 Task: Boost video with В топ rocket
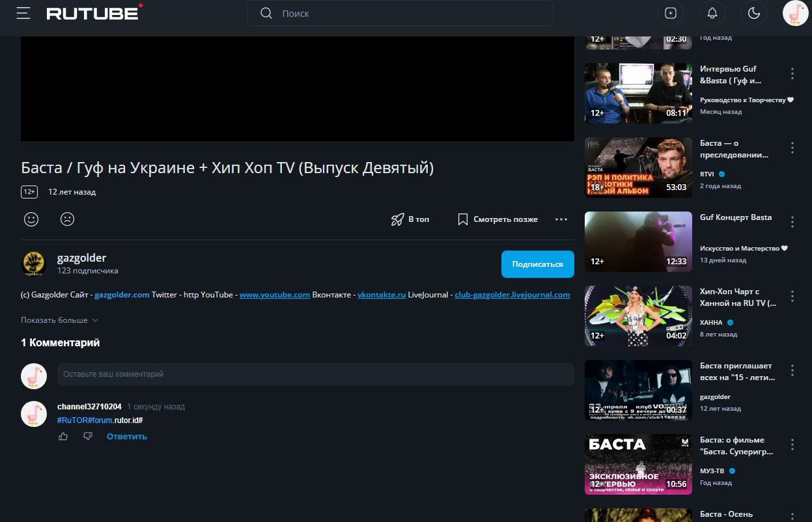click(x=410, y=219)
